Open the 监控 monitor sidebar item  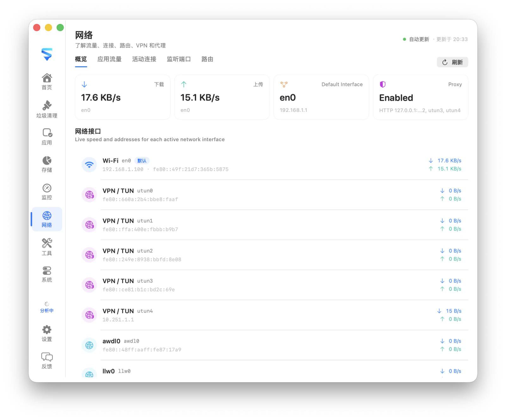[x=47, y=192]
